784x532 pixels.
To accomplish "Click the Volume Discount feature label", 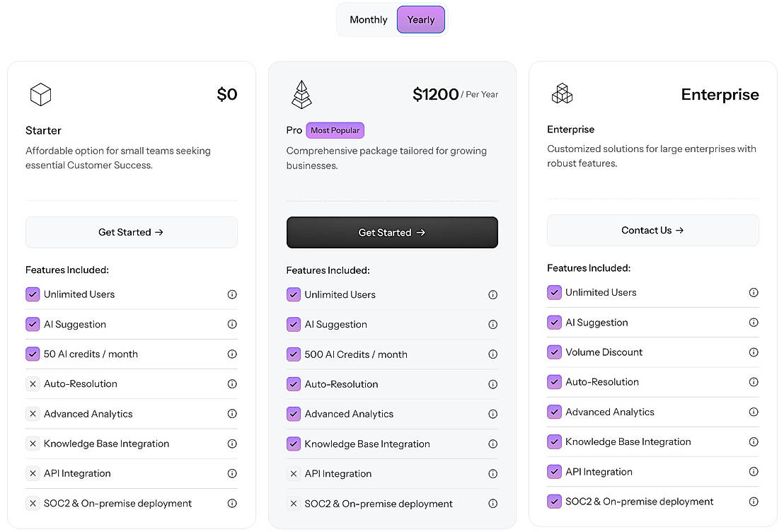I will tap(604, 352).
